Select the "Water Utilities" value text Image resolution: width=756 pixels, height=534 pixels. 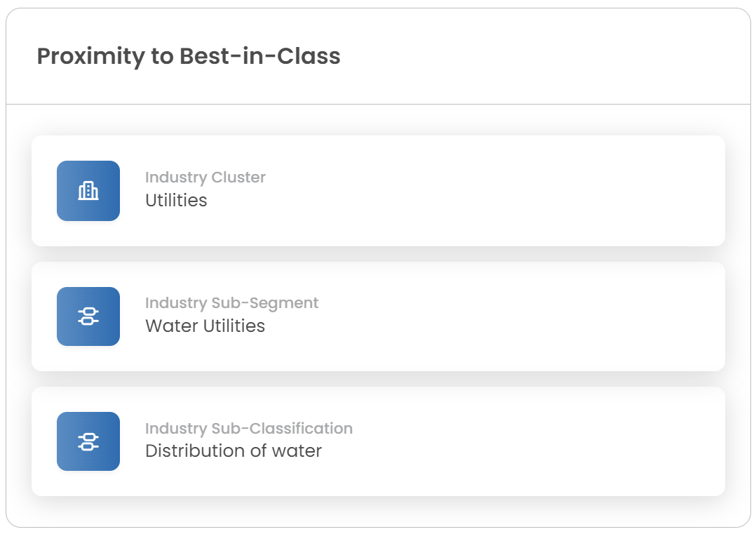coord(205,326)
